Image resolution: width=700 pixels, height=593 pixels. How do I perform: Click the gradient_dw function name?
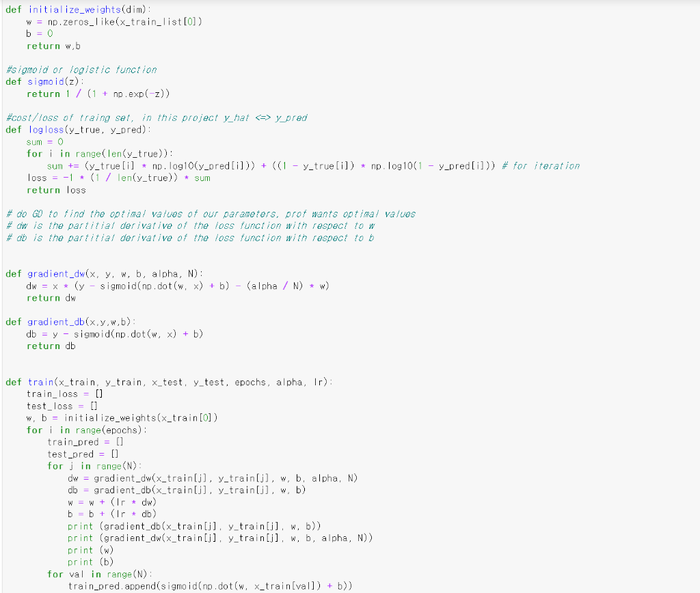click(x=57, y=273)
